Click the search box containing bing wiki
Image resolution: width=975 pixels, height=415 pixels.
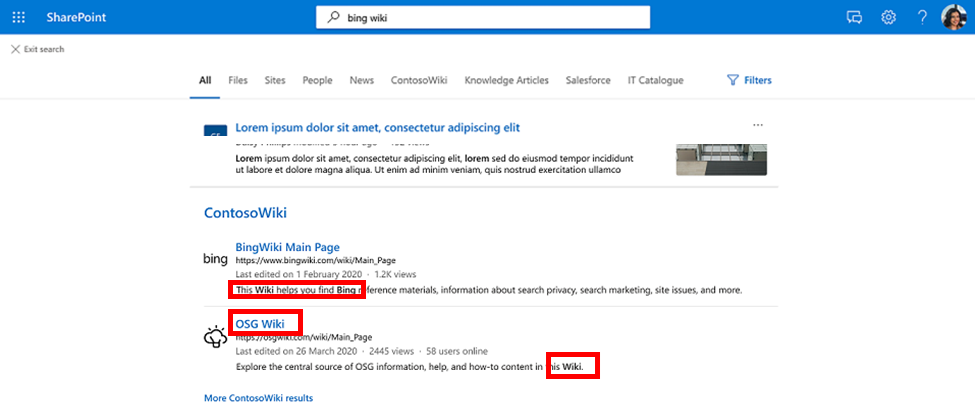coord(483,17)
